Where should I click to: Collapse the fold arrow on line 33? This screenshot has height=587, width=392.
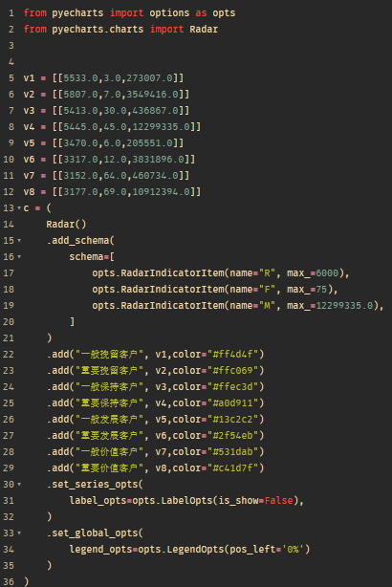pos(19,533)
